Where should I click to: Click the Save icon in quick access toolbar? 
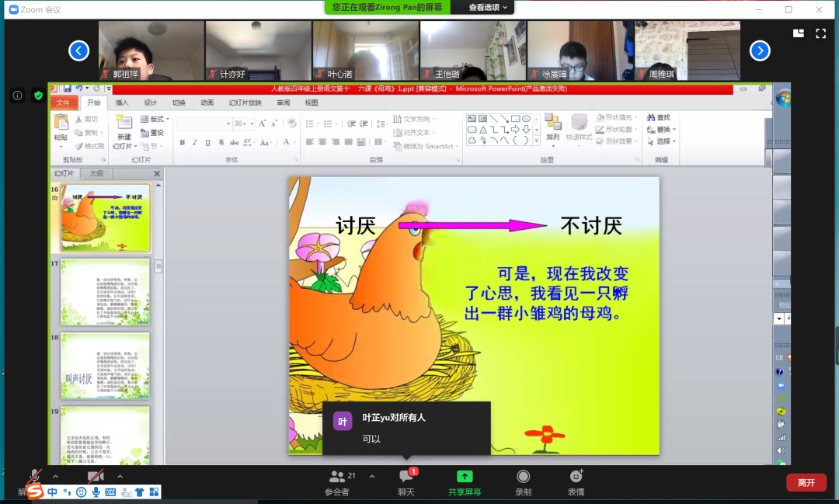click(68, 89)
